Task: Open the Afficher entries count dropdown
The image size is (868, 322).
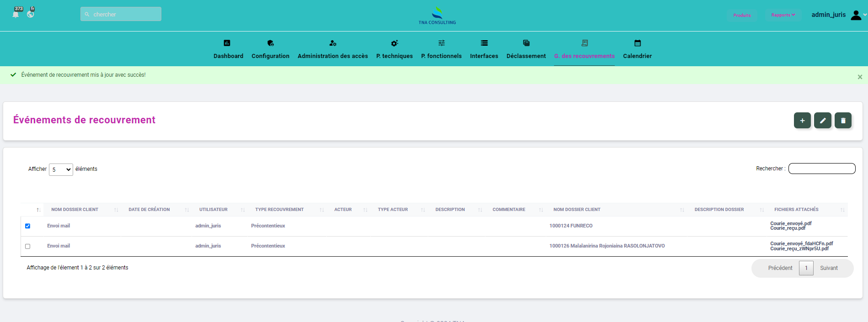Action: click(x=61, y=169)
